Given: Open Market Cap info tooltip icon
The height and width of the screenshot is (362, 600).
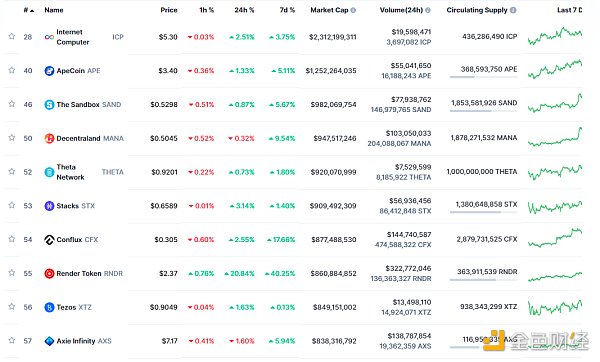Looking at the screenshot, I should pos(353,10).
